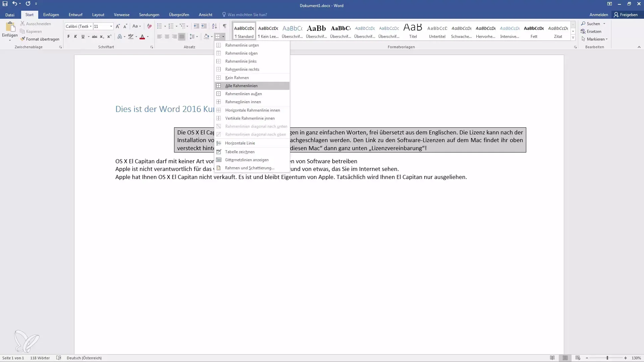Image resolution: width=644 pixels, height=362 pixels.
Task: Toggle align right paragraph
Action: coord(174,37)
